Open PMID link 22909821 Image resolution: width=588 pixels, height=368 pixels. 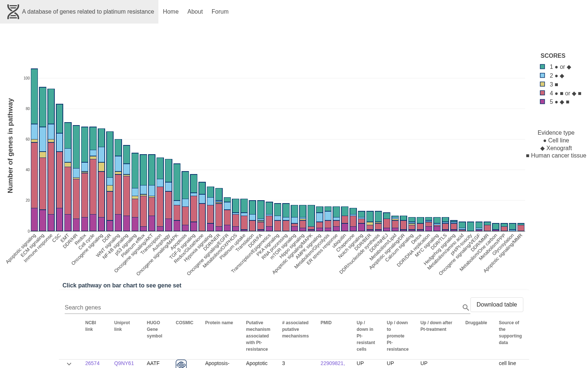click(x=333, y=363)
